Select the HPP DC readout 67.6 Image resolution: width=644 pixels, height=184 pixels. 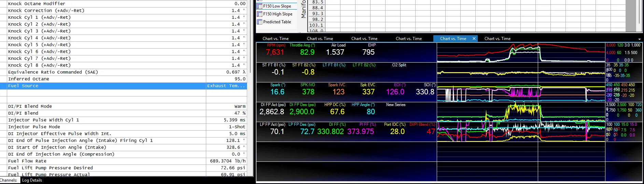point(337,112)
